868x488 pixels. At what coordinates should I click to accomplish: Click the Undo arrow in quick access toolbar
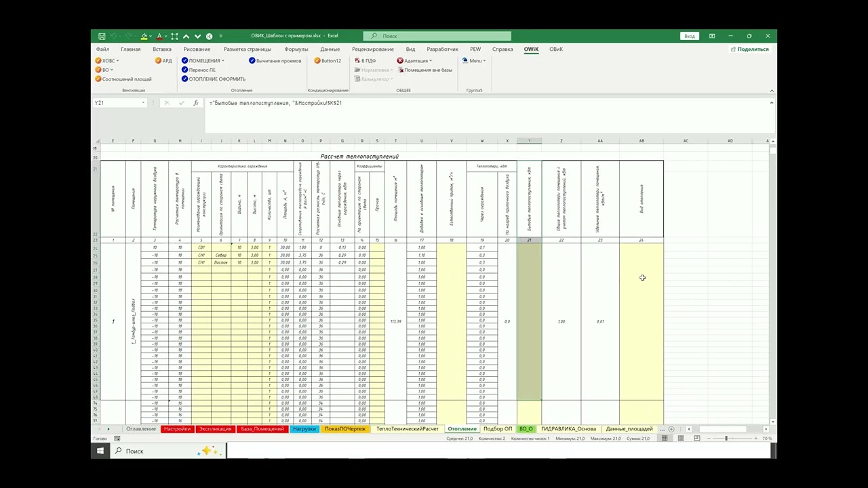click(113, 36)
